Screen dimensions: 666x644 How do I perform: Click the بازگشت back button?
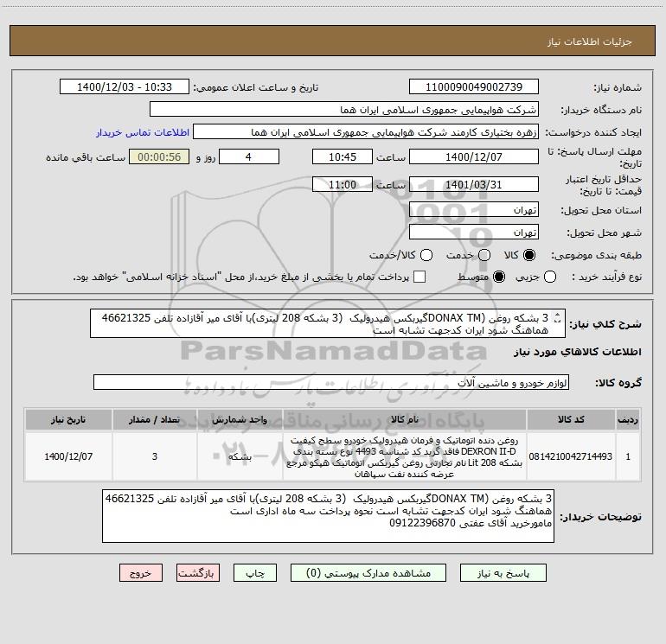point(198,573)
